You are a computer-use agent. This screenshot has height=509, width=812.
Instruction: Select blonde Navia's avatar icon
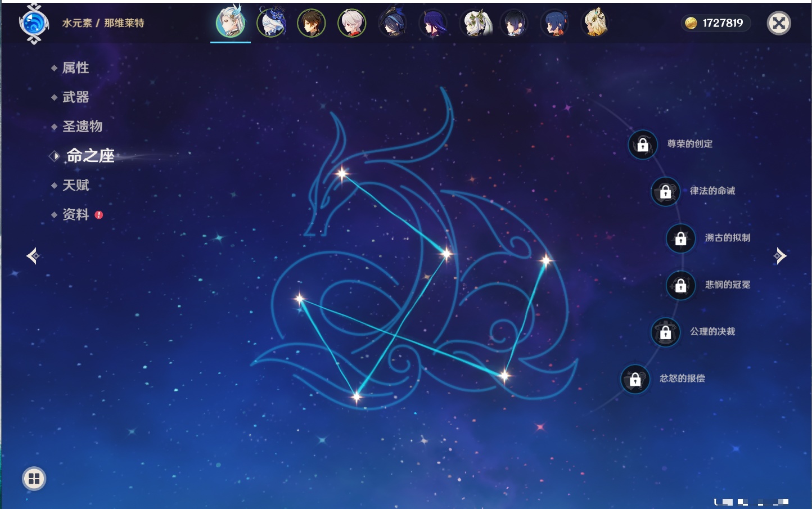click(595, 24)
